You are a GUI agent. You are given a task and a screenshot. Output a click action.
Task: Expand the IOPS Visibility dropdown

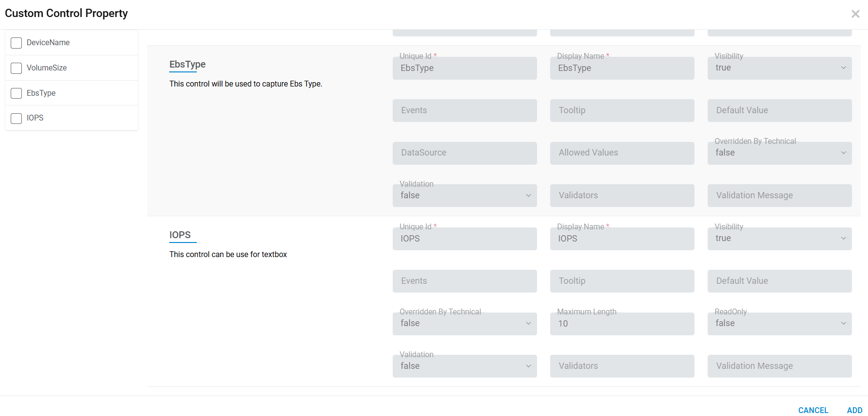[x=779, y=239]
